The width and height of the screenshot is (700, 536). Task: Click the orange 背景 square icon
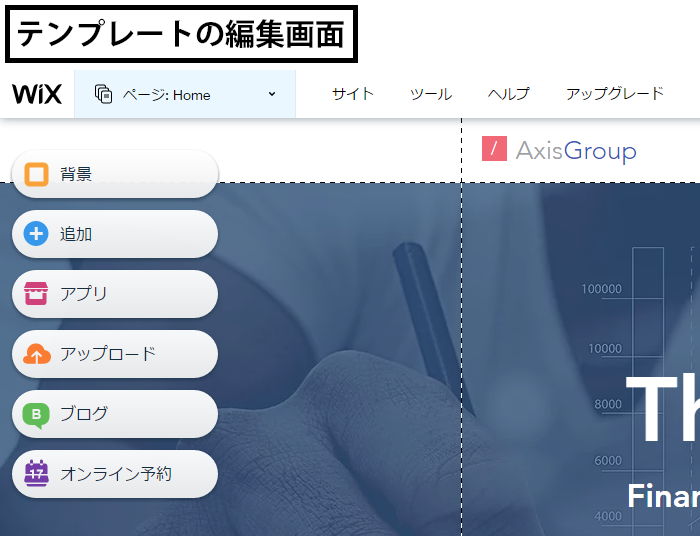pos(36,174)
